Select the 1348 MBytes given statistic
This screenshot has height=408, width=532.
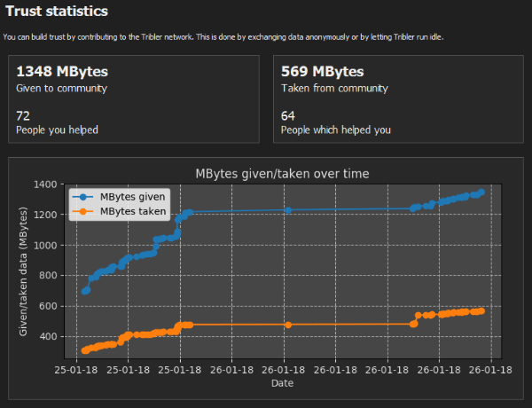click(x=62, y=71)
